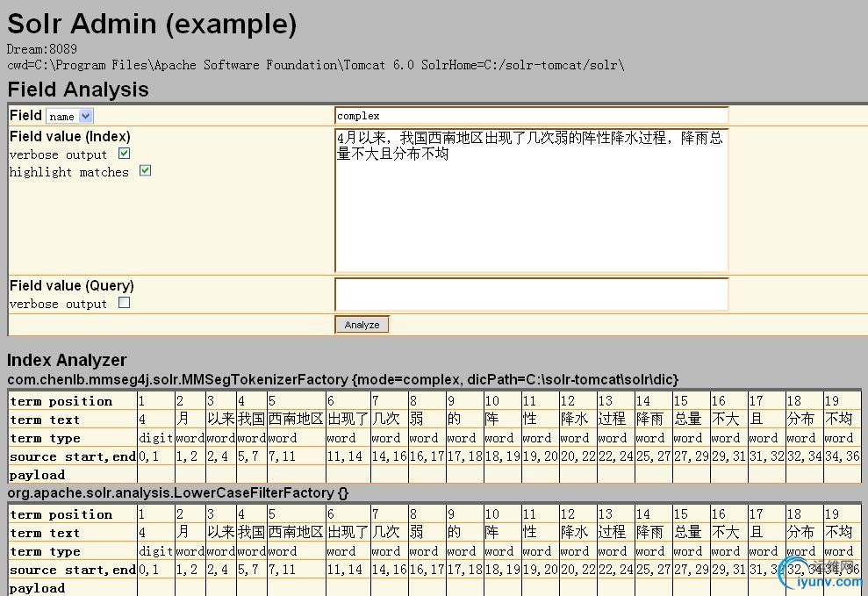Viewport: 868px width, 596px height.
Task: Click term text "总量" in MMSegTokenizerFactory table
Action: pos(687,419)
